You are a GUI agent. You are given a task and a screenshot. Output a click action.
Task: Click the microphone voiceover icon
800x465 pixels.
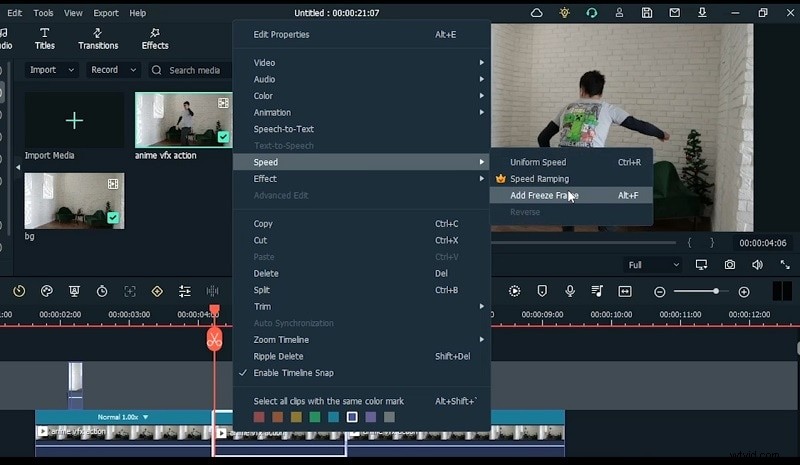[570, 291]
